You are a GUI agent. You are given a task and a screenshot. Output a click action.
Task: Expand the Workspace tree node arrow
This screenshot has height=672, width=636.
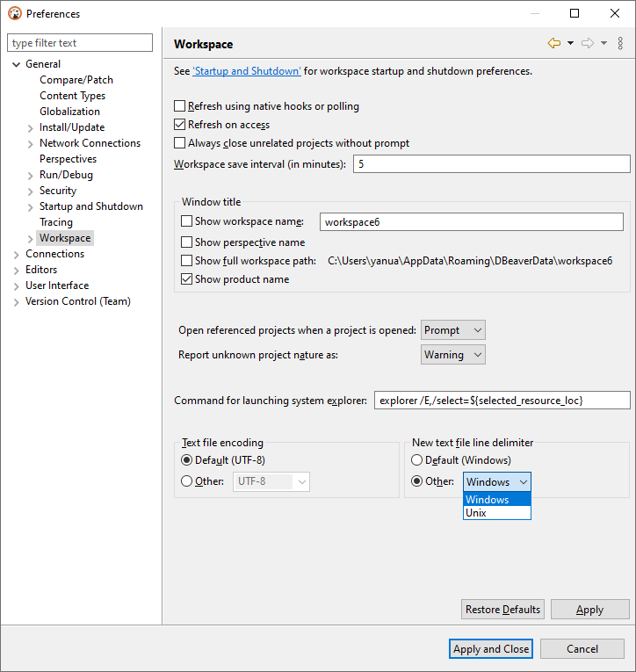pyautogui.click(x=30, y=239)
